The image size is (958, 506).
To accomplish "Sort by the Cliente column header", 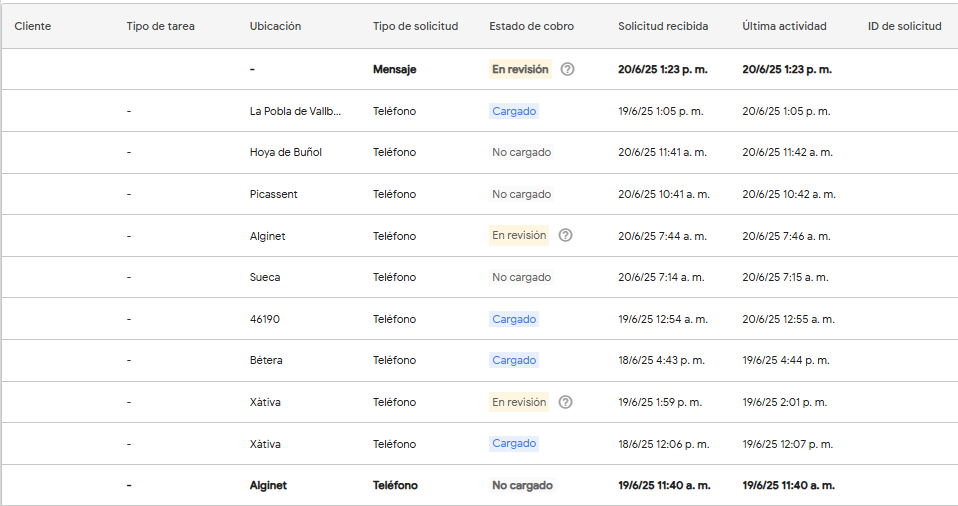I will tap(33, 26).
